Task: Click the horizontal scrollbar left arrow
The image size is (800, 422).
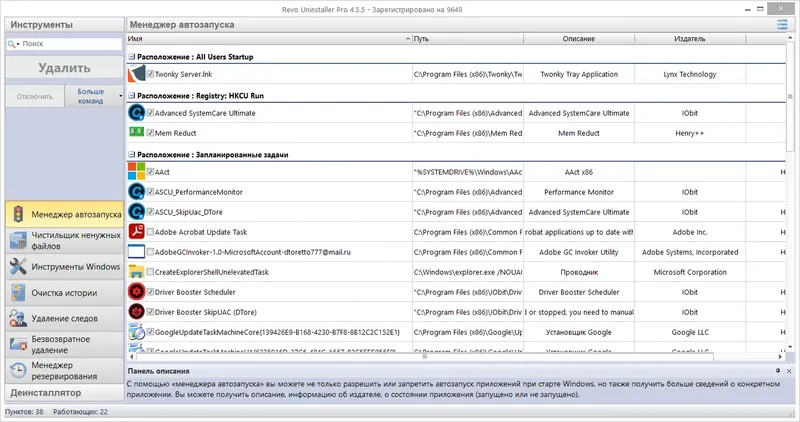Action: pos(132,357)
